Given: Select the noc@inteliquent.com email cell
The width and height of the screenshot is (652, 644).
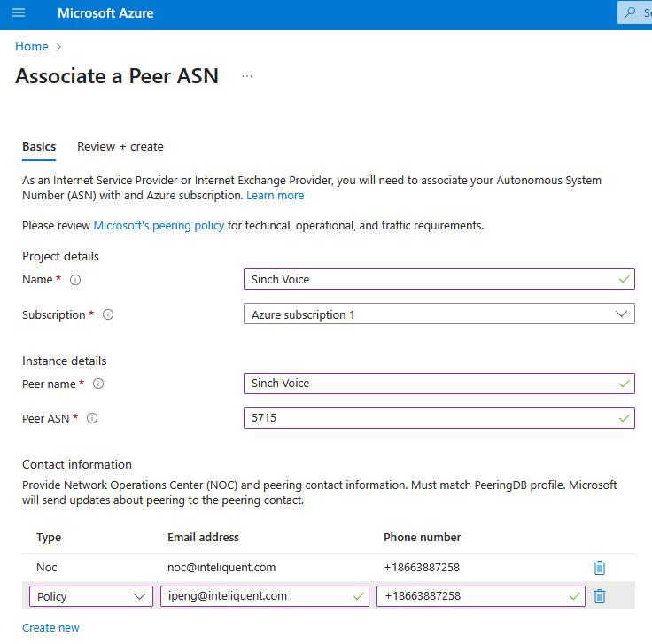Looking at the screenshot, I should click(x=221, y=568).
